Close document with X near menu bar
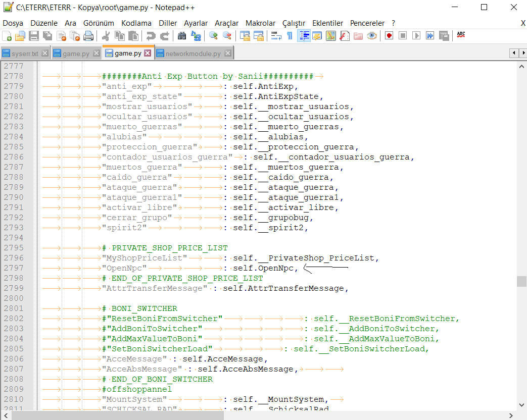Image resolution: width=527 pixels, height=420 pixels. click(523, 23)
